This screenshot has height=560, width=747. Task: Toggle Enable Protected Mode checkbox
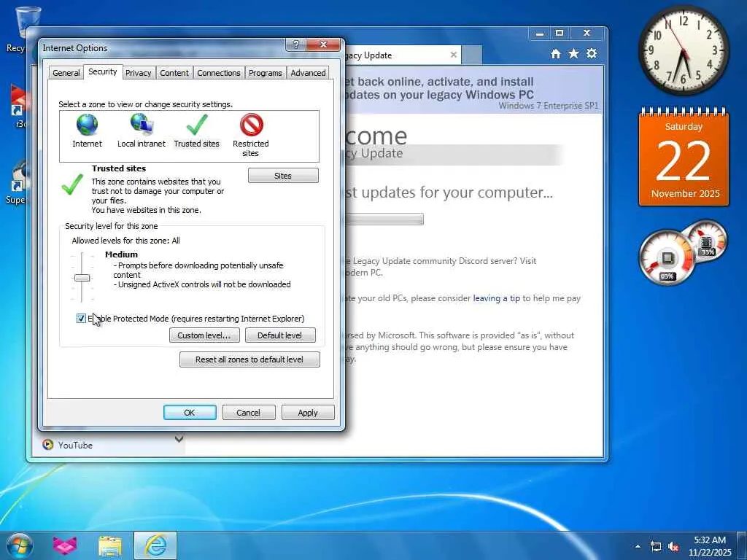click(81, 319)
